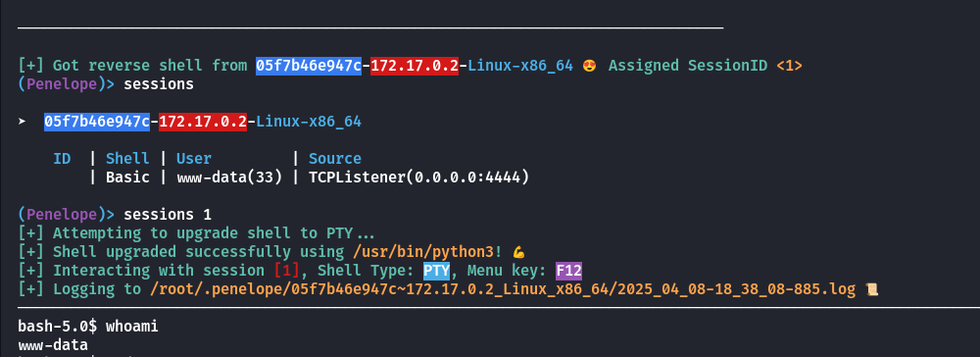Click the blue hostname 05f7b46e947c in first line
This screenshot has width=980, height=357.
pos(309,66)
